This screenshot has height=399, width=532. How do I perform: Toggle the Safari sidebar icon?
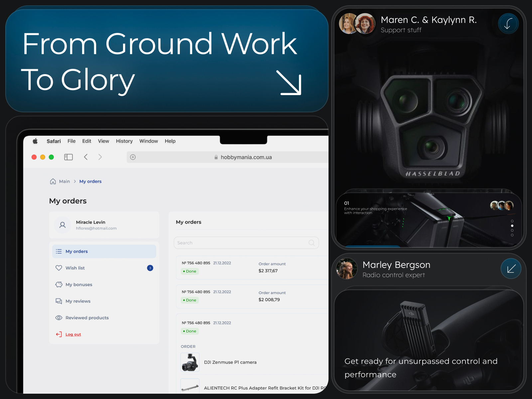pos(68,157)
